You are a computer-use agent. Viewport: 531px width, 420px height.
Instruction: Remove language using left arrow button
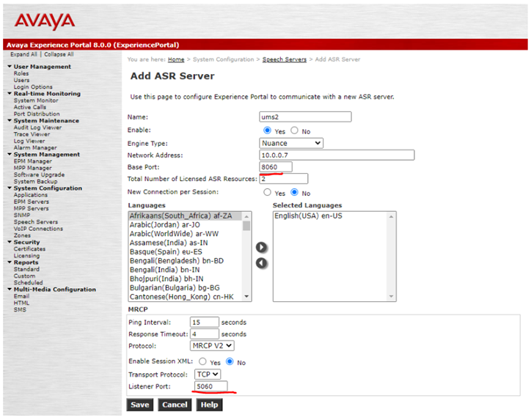coord(261,263)
